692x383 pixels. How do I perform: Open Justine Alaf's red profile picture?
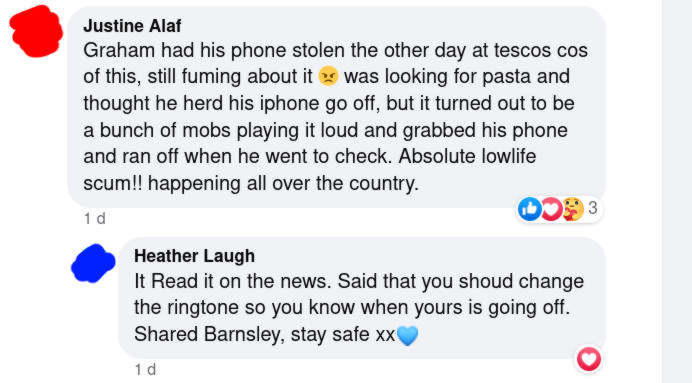click(x=36, y=31)
